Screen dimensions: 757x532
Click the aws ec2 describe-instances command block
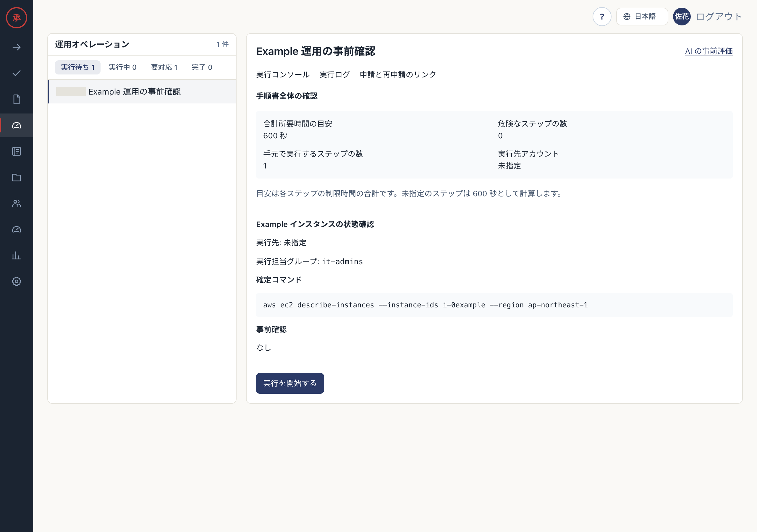click(494, 305)
